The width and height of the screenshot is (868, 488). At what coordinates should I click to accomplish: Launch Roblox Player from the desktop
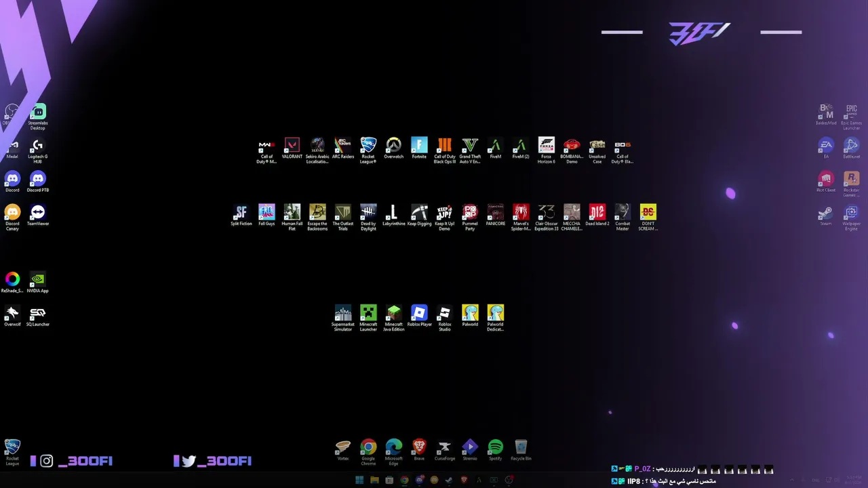click(x=419, y=316)
